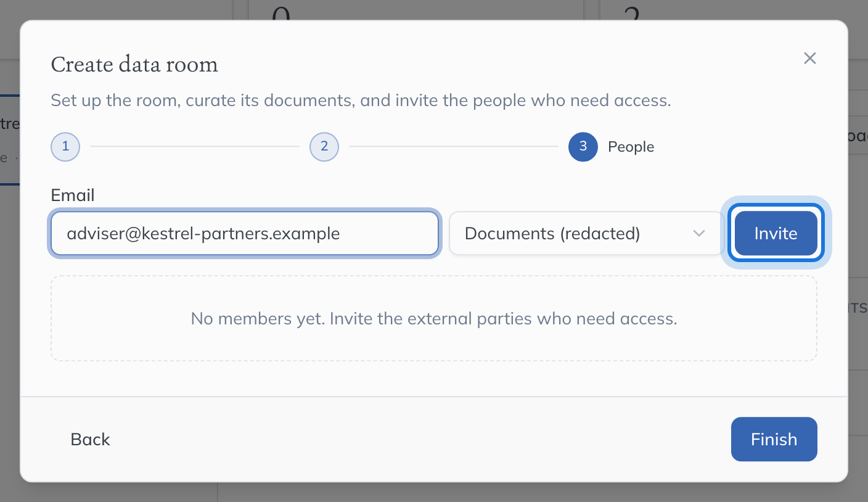This screenshot has height=502, width=868.
Task: Click the 'No members yet' placeholder text
Action: pos(434,318)
